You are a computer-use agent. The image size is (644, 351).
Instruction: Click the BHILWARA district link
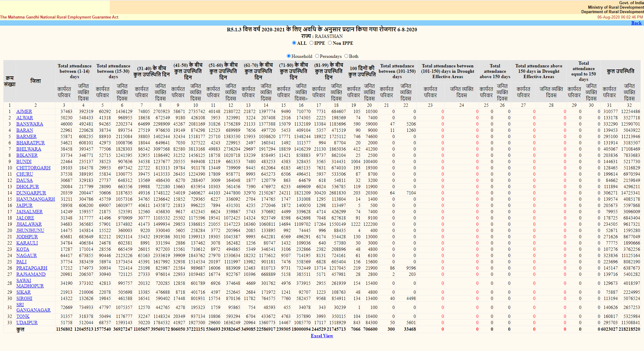[x=29, y=149]
